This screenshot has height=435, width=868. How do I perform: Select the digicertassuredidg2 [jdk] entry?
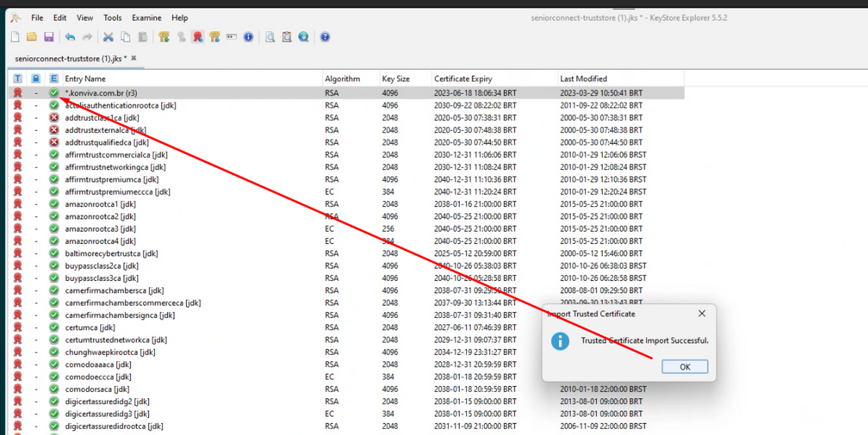pyautogui.click(x=346, y=402)
